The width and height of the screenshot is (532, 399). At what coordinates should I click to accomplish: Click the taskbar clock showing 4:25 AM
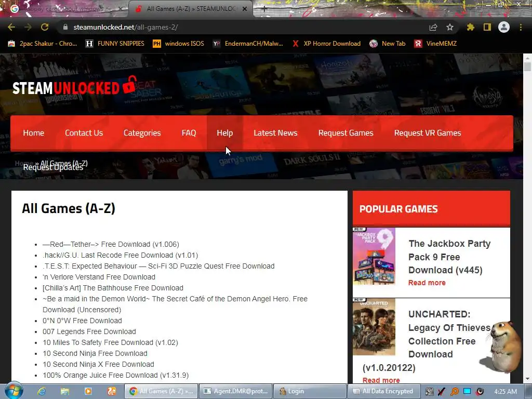coord(506,392)
